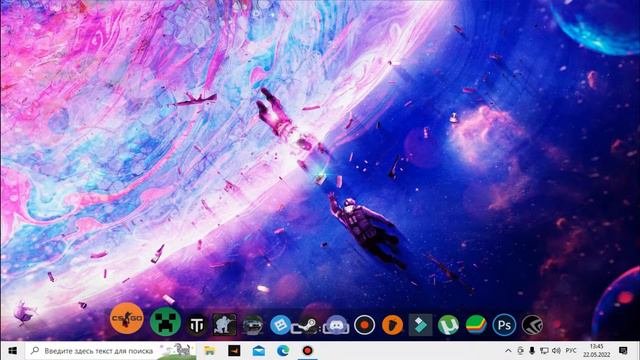Open Minecraft creeper icon in dock
Screen dimensions: 640x360
[x=165, y=321]
